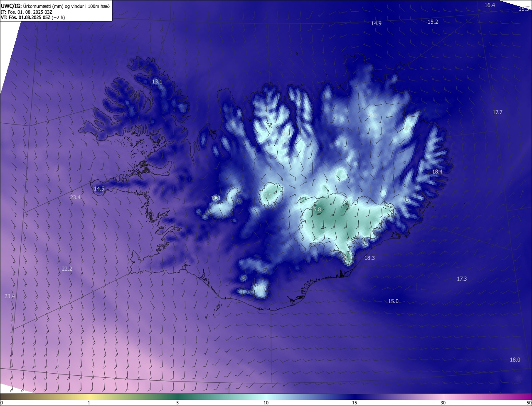Pick the 18.3 map value
The width and height of the screenshot is (532, 406).
click(369, 258)
